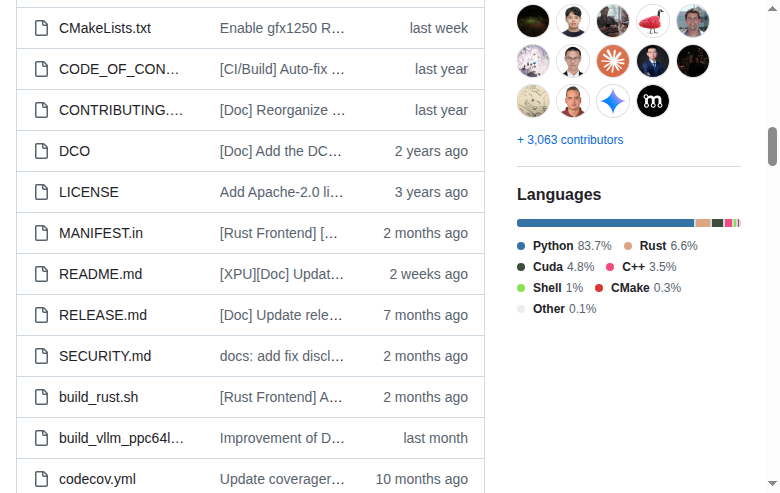Image resolution: width=780 pixels, height=493 pixels.
Task: Click the file icon beside build_vllm_ppc64l…
Action: [41, 438]
